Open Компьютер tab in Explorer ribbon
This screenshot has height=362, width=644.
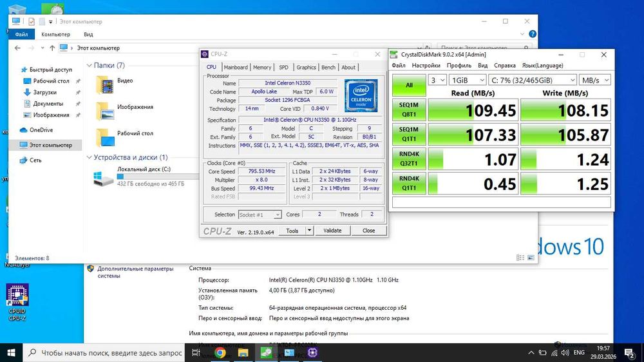[55, 35]
